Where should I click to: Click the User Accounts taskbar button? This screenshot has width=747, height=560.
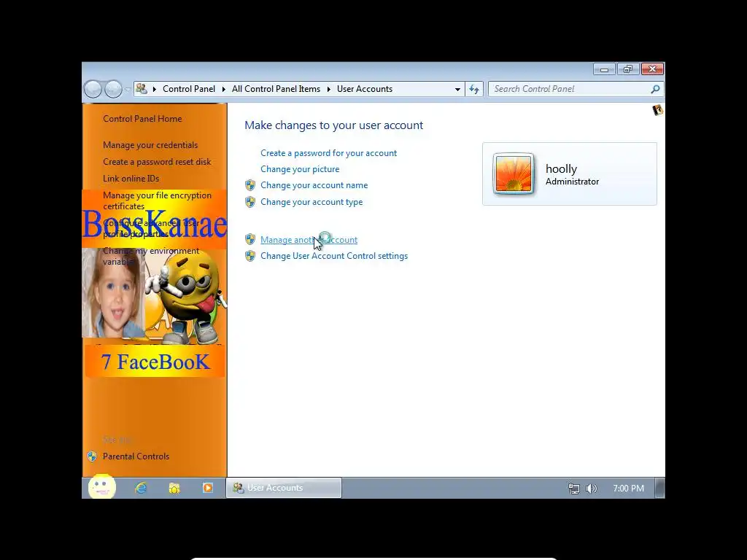point(284,488)
